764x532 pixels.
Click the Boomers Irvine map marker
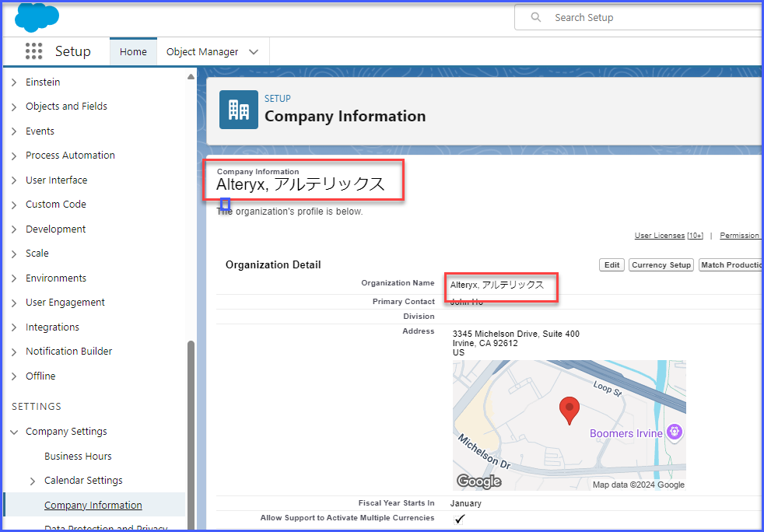point(675,432)
